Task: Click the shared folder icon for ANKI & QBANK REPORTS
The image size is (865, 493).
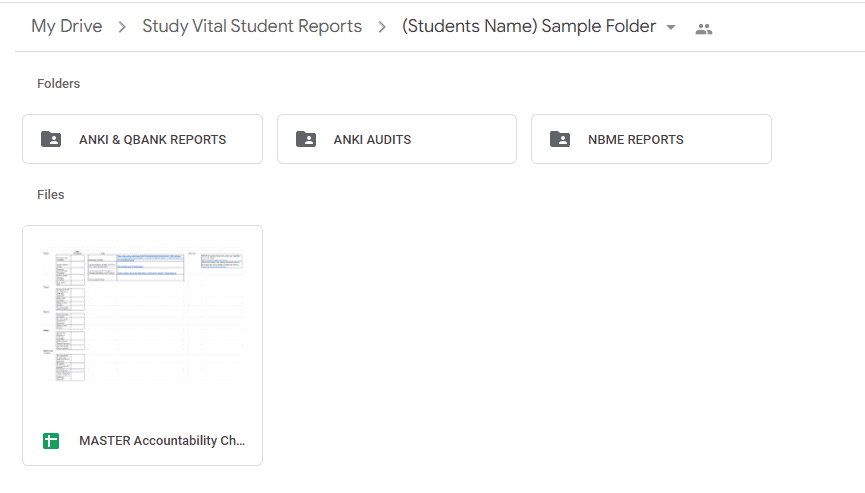Action: tap(51, 139)
